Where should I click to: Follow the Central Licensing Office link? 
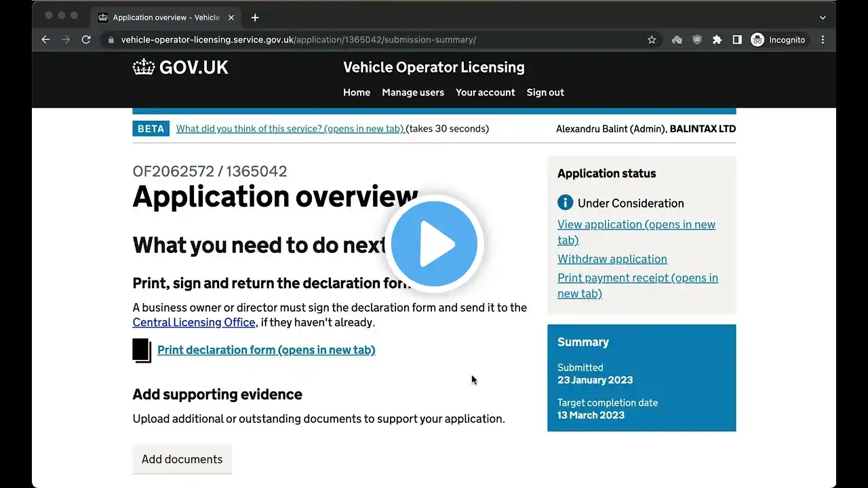194,323
